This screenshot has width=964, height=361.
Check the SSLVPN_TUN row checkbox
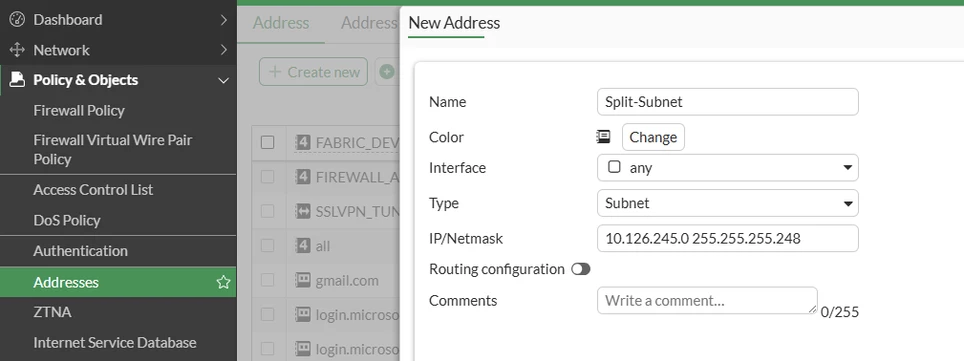pos(267,211)
